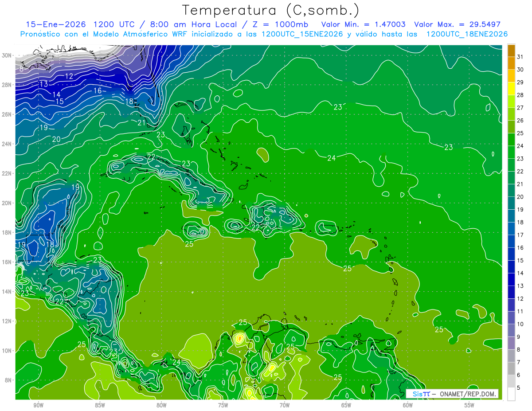The width and height of the screenshot is (532, 411).
Task: Click the "70W" longitude axis label
Action: point(285,405)
